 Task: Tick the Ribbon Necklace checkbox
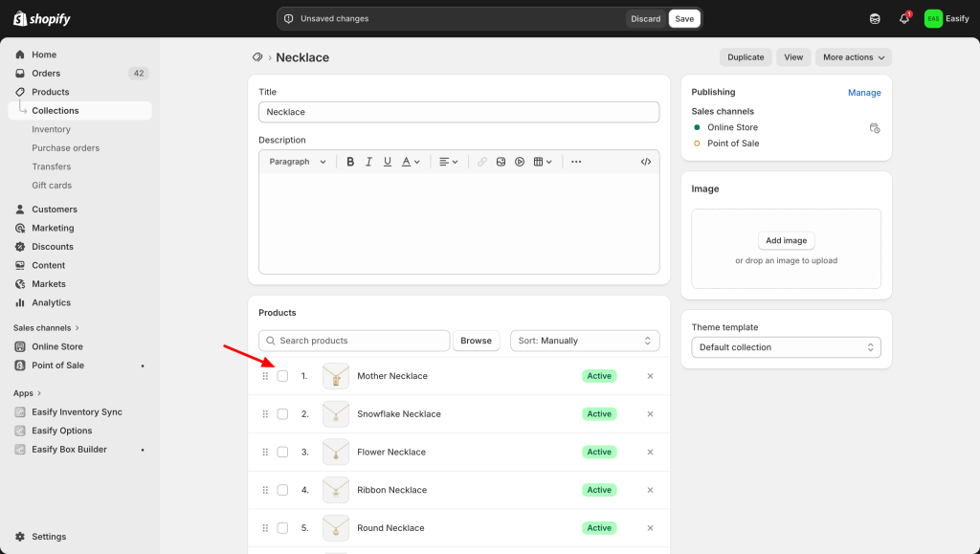click(x=282, y=490)
